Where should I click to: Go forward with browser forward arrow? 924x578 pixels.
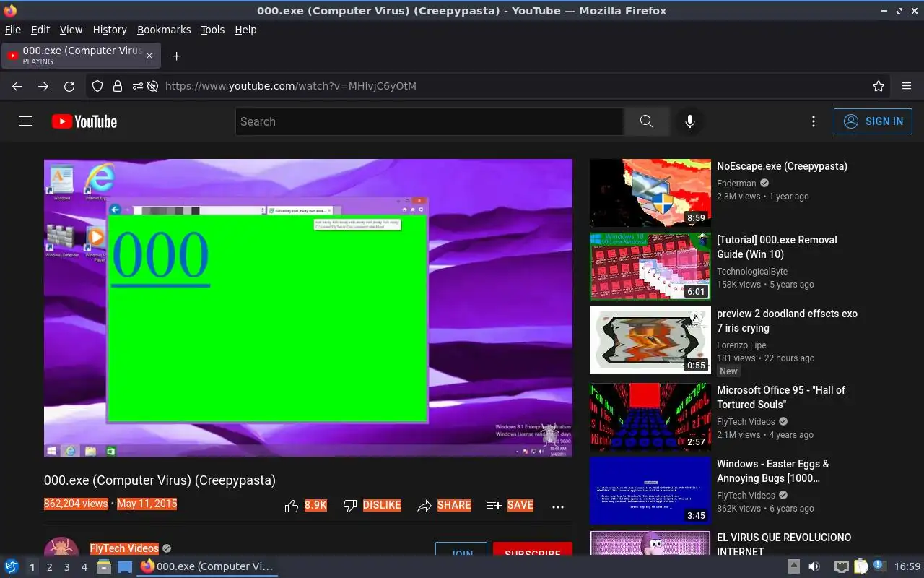43,86
